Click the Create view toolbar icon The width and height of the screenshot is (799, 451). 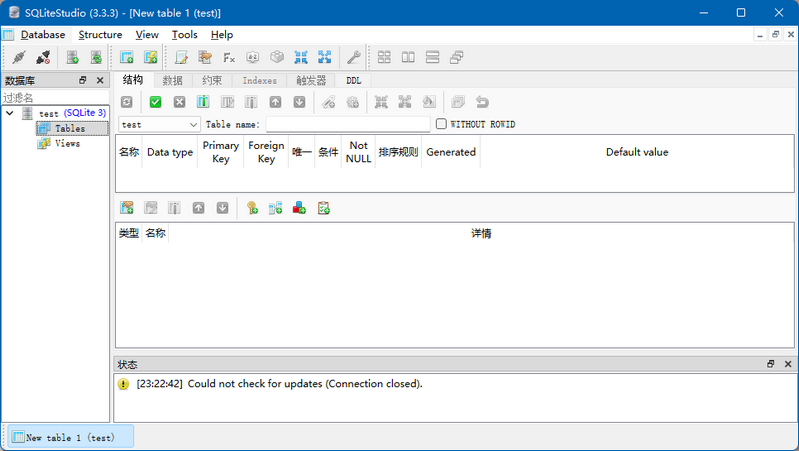pos(151,57)
